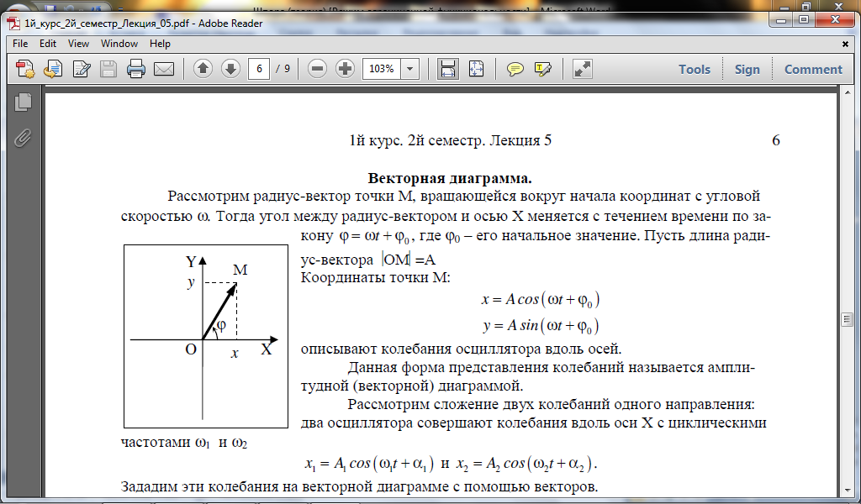Click the axis label X in the diagram
This screenshot has width=861, height=504.
click(x=267, y=349)
